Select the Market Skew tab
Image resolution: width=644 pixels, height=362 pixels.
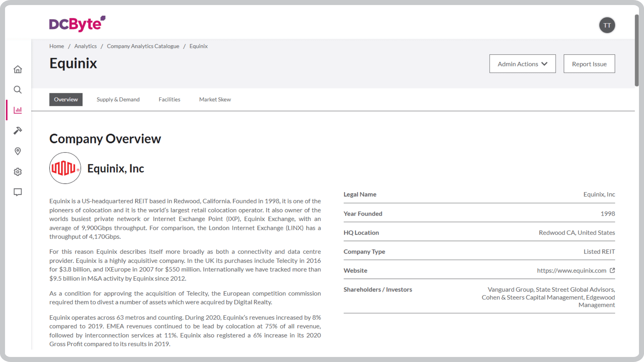point(215,99)
